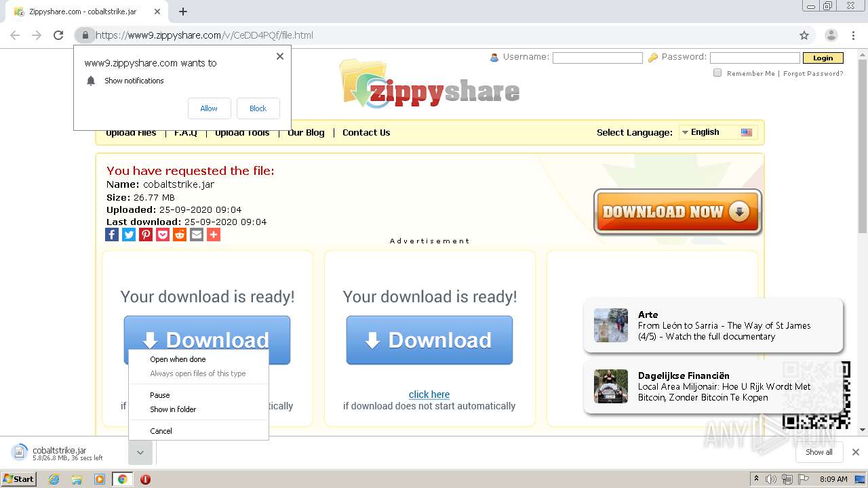Allow notifications from zippyshare
This screenshot has height=488, width=868.
pyautogui.click(x=209, y=108)
